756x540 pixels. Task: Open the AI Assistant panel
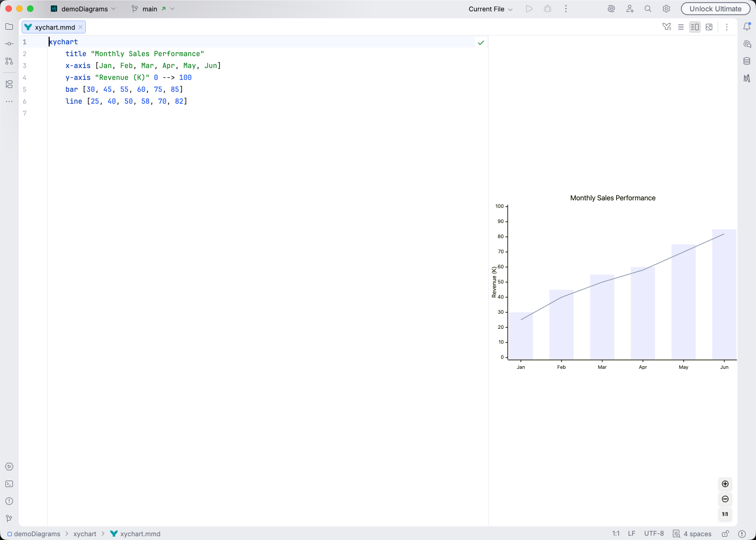(748, 44)
